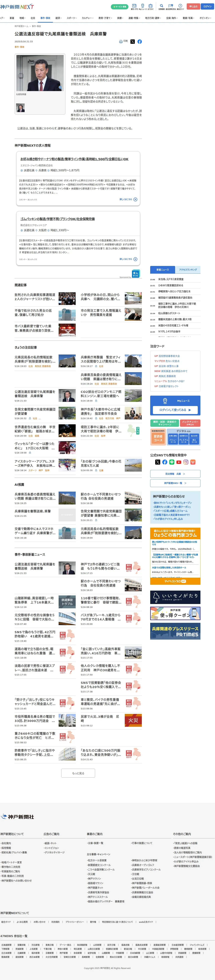Click the red 火災 thumbnail
Image resolution: width=215 pixels, height=980 pixels.
[x=133, y=720]
